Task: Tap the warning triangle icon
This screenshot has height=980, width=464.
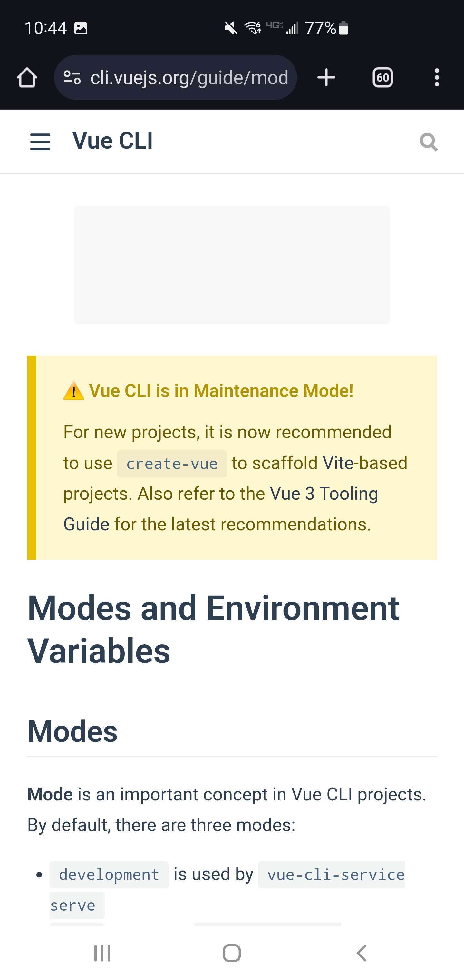Action: (74, 391)
